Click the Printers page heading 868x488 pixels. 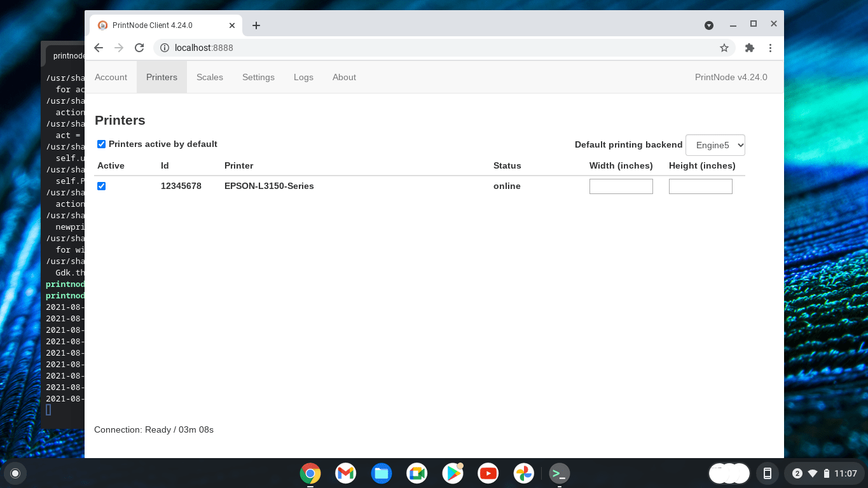(120, 120)
